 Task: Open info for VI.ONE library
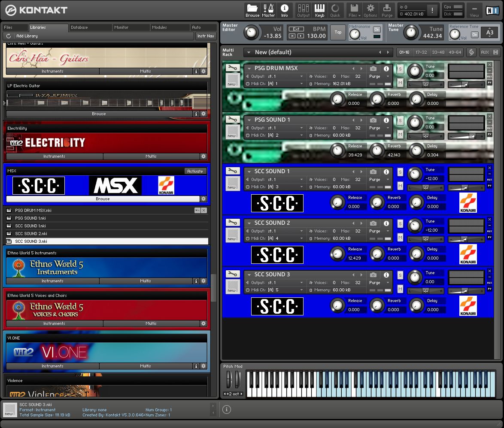tap(196, 366)
